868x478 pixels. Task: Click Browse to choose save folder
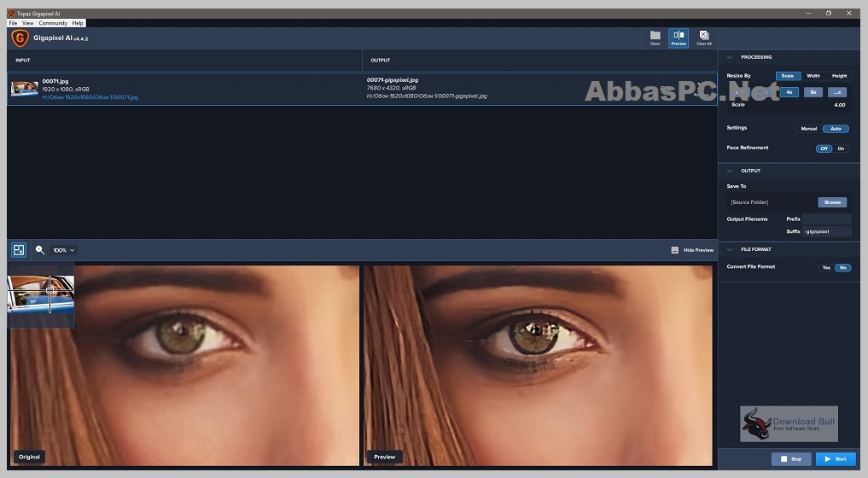pyautogui.click(x=832, y=202)
